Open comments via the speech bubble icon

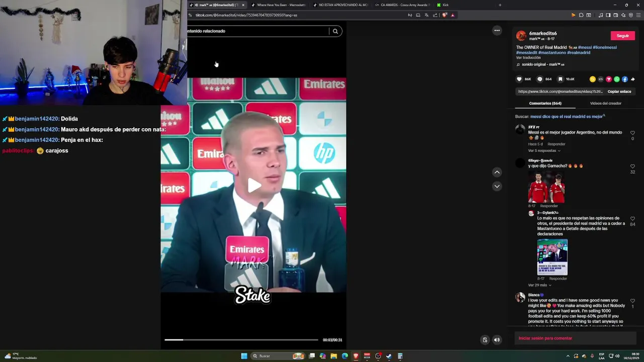[x=540, y=79]
